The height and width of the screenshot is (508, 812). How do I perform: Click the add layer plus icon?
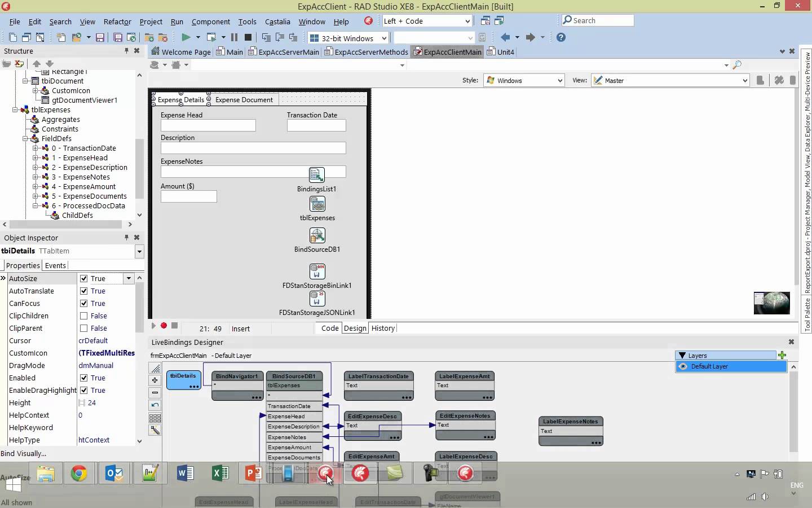tap(782, 355)
